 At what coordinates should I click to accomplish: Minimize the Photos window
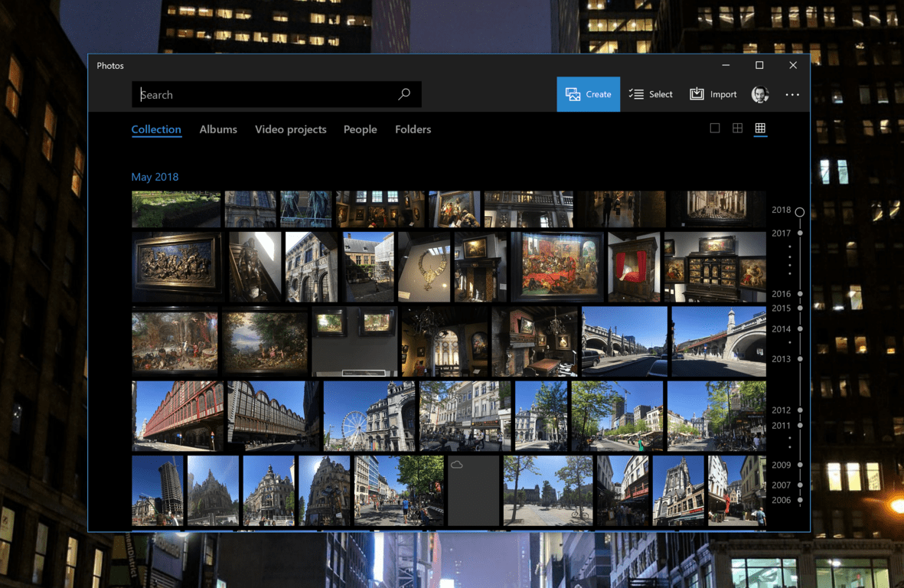726,65
